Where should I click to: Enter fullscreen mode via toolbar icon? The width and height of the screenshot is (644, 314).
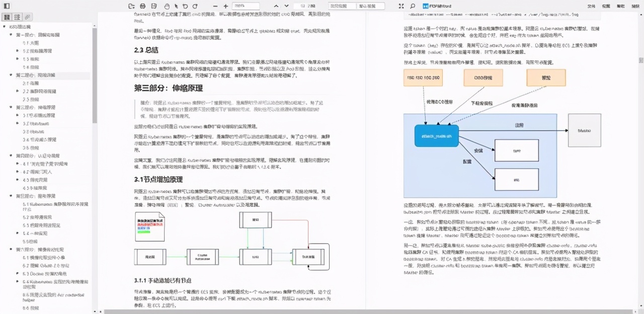point(401,6)
